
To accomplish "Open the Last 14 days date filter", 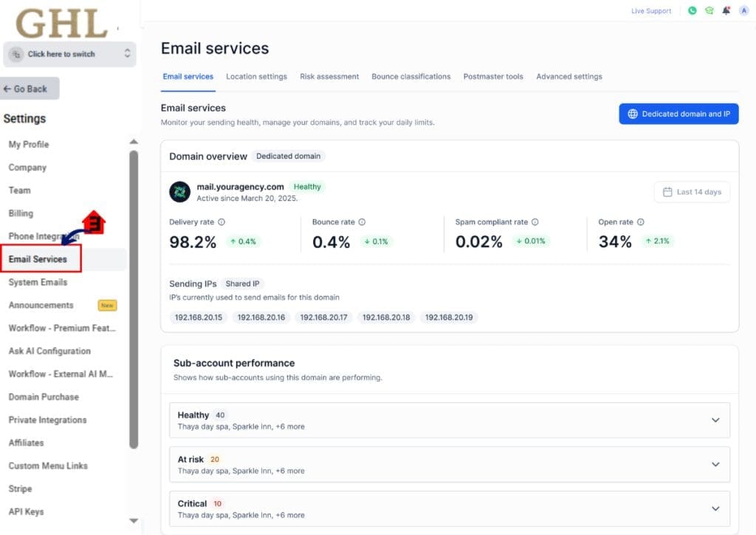I will [x=692, y=192].
